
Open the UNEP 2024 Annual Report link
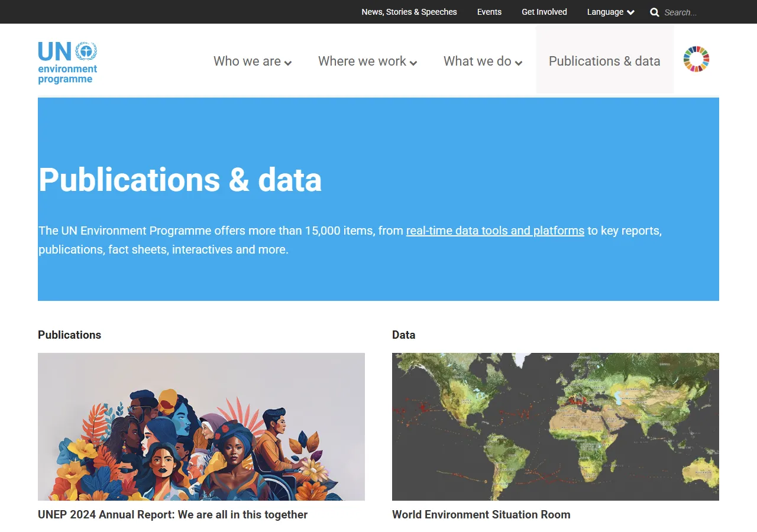click(x=173, y=515)
